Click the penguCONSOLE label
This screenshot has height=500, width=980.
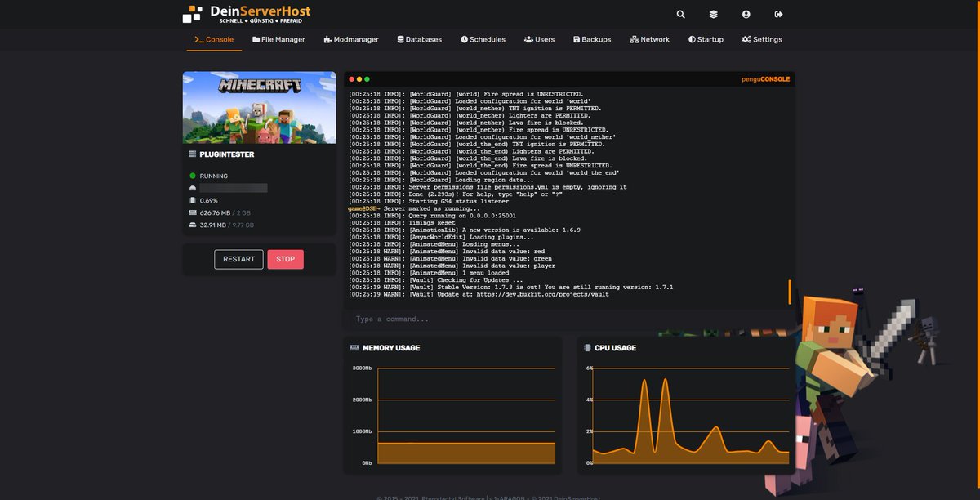pyautogui.click(x=768, y=79)
